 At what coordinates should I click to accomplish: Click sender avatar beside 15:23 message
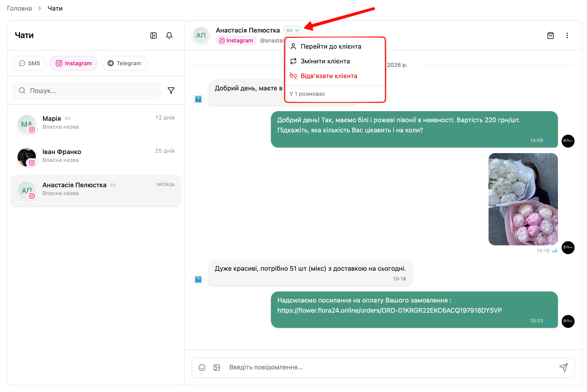click(568, 321)
